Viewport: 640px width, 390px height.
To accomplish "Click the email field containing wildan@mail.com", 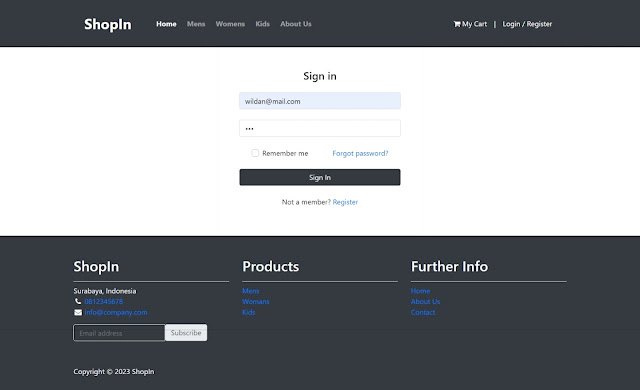I will [320, 101].
